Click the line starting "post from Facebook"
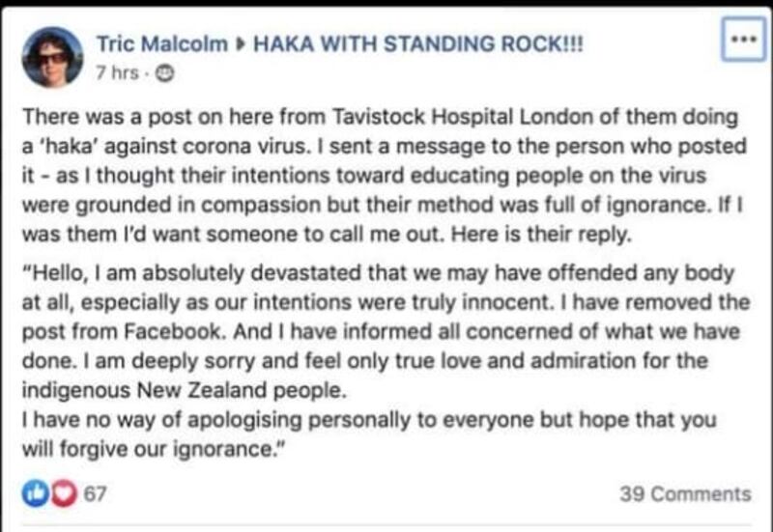The width and height of the screenshot is (773, 532). [x=381, y=331]
